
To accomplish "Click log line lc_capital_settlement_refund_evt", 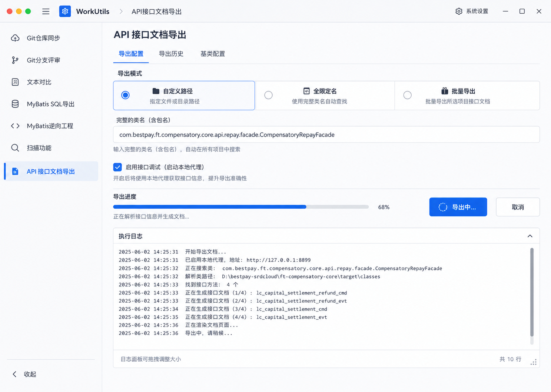I will 233,301.
